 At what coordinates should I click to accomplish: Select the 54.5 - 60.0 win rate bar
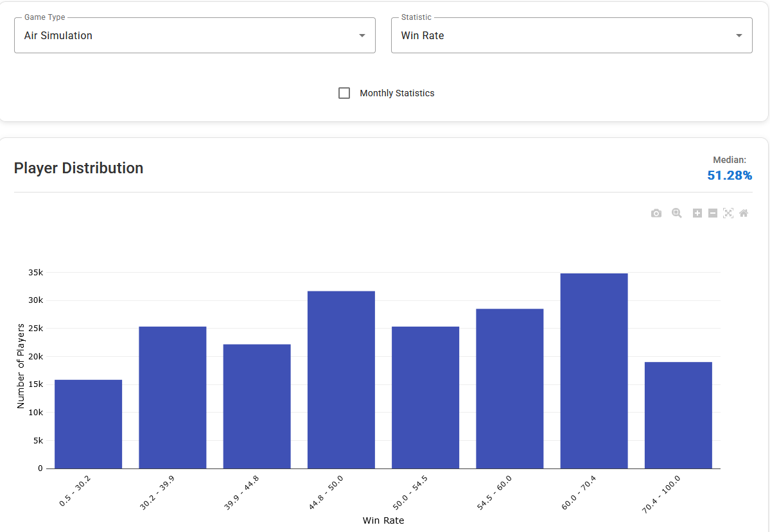pyautogui.click(x=509, y=389)
